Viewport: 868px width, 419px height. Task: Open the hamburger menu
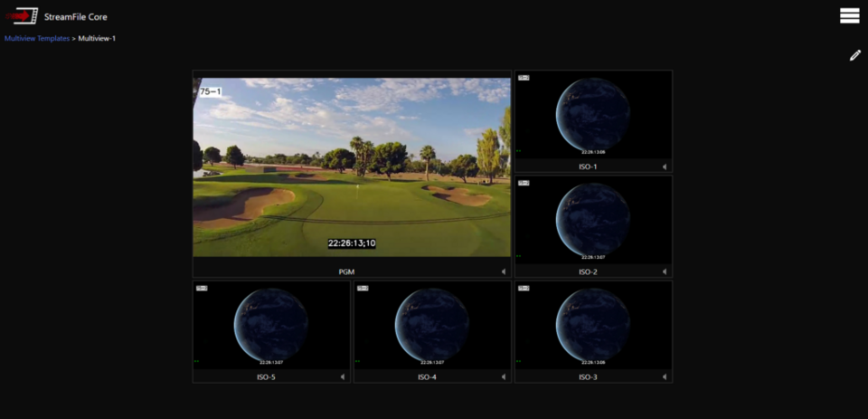(x=849, y=15)
